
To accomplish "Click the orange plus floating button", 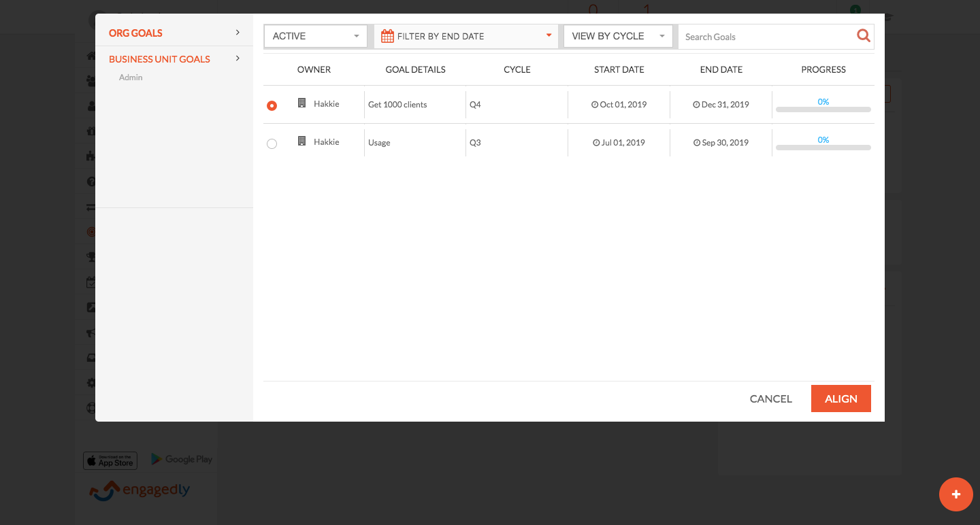I will (x=956, y=494).
